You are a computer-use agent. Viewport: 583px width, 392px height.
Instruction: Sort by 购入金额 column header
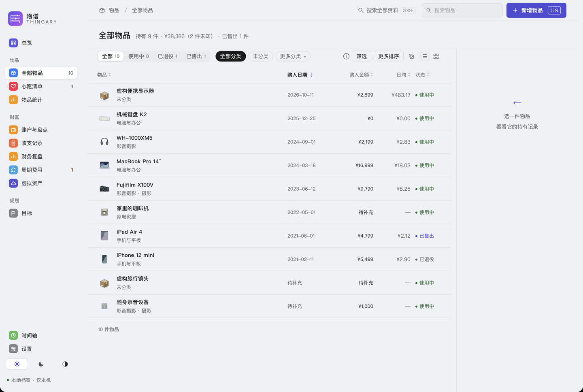click(361, 75)
